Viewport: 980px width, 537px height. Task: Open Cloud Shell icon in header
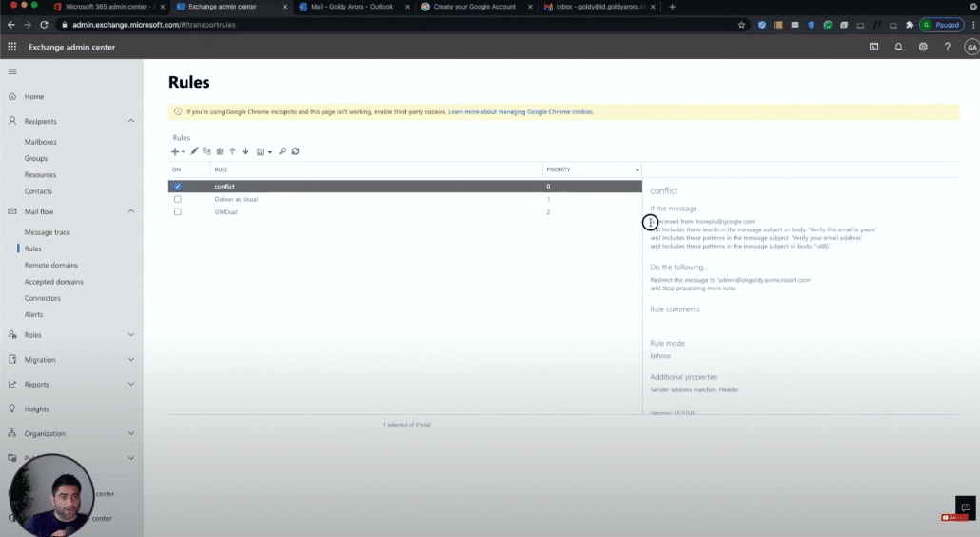(873, 47)
